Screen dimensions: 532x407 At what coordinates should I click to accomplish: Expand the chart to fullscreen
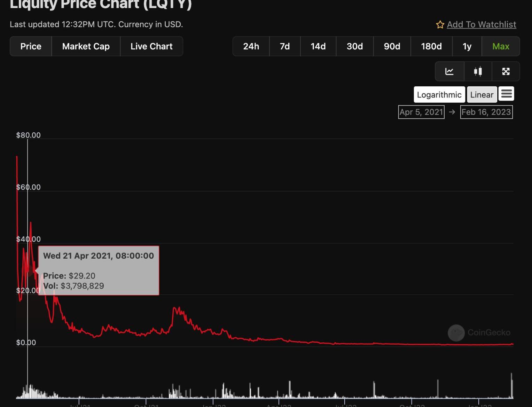(506, 71)
